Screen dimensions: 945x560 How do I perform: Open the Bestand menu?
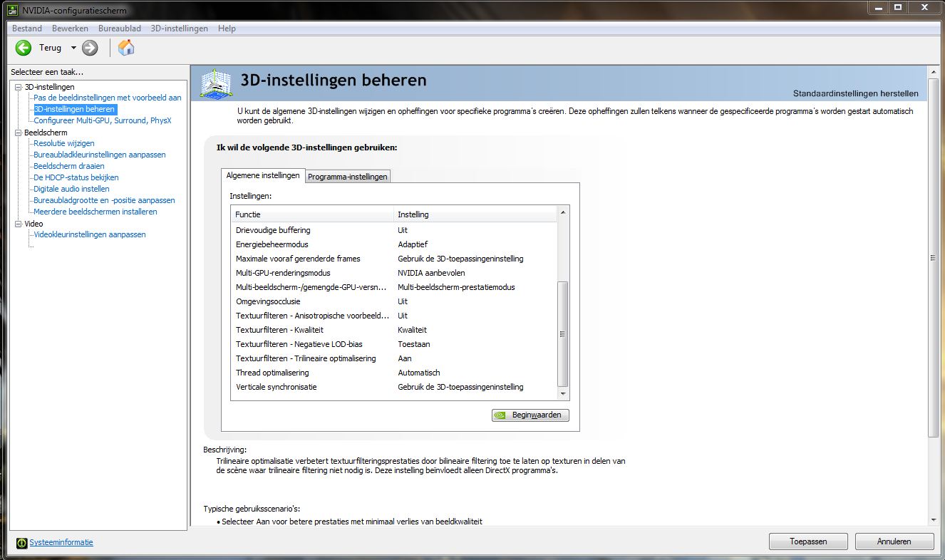coord(27,28)
